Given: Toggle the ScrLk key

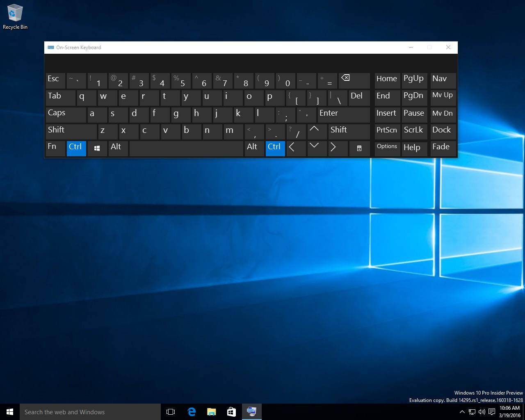Looking at the screenshot, I should coord(414,132).
